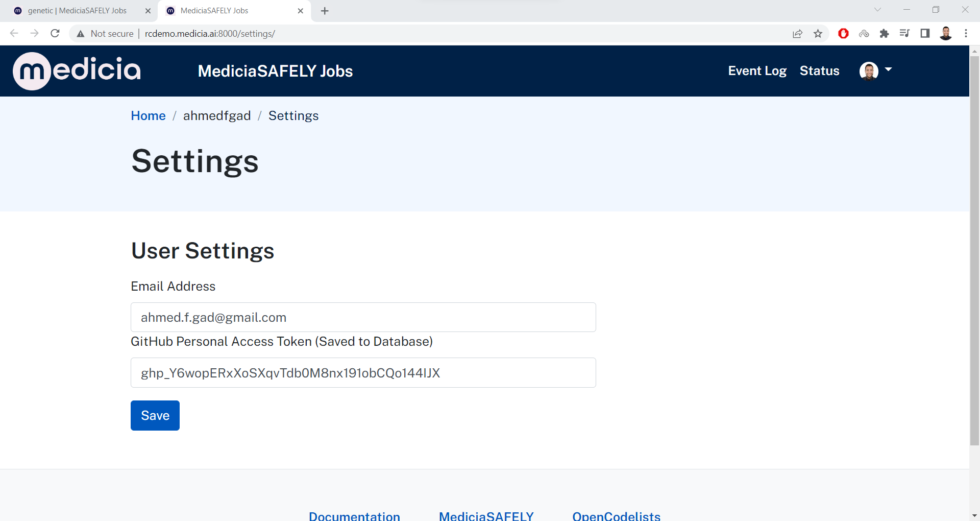980x521 pixels.
Task: Save the user settings
Action: 155,415
